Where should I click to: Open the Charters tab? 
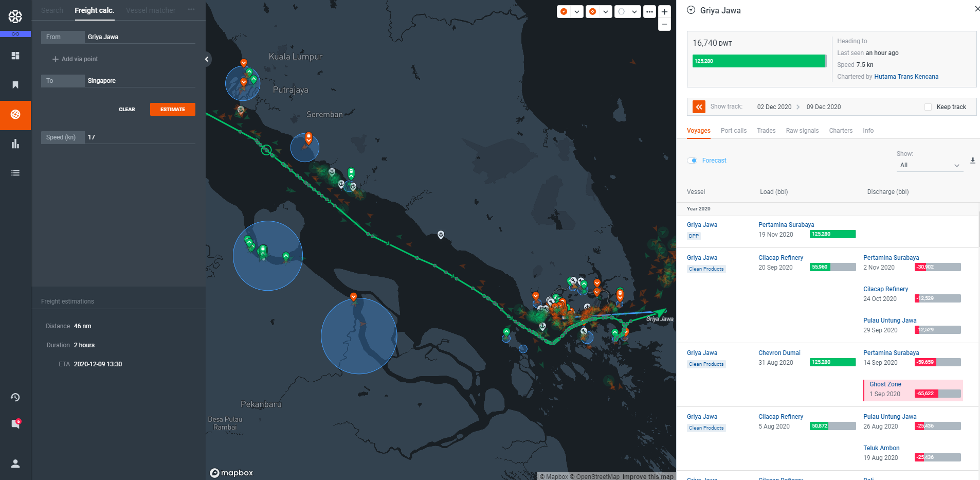coord(841,131)
